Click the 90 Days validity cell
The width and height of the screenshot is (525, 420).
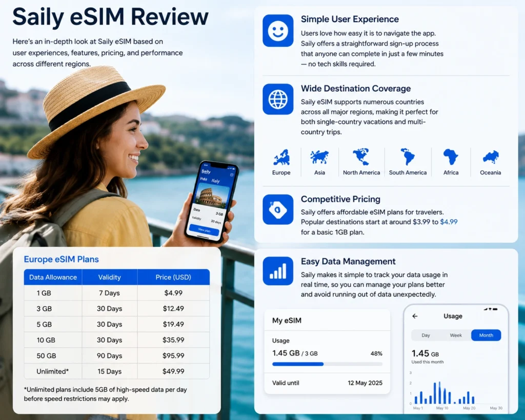point(110,356)
